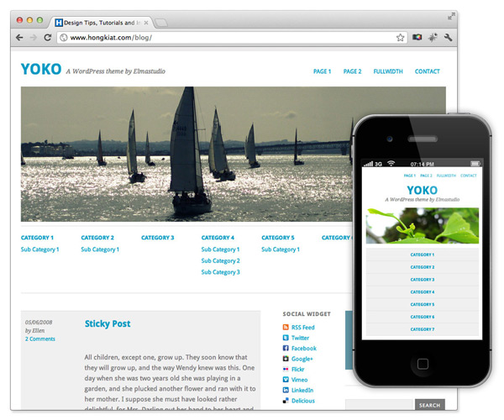Open the FULLWIDTH menu item
504x420 pixels.
(388, 71)
